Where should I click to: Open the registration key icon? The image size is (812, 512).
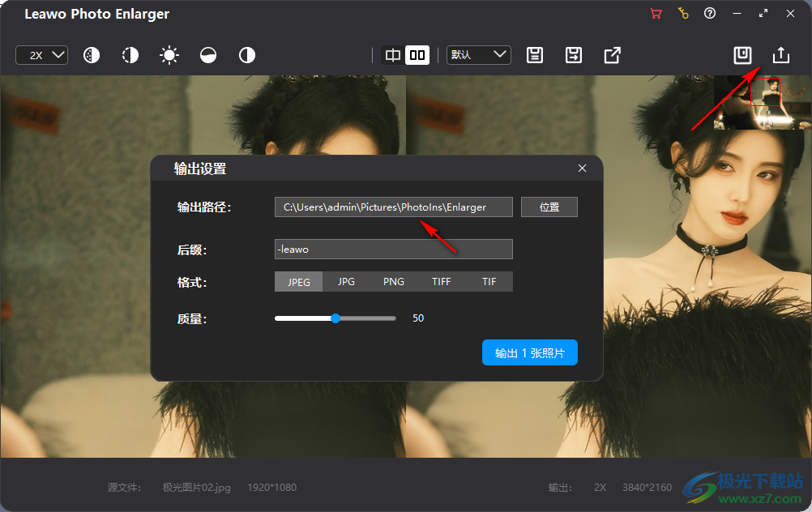(x=683, y=14)
